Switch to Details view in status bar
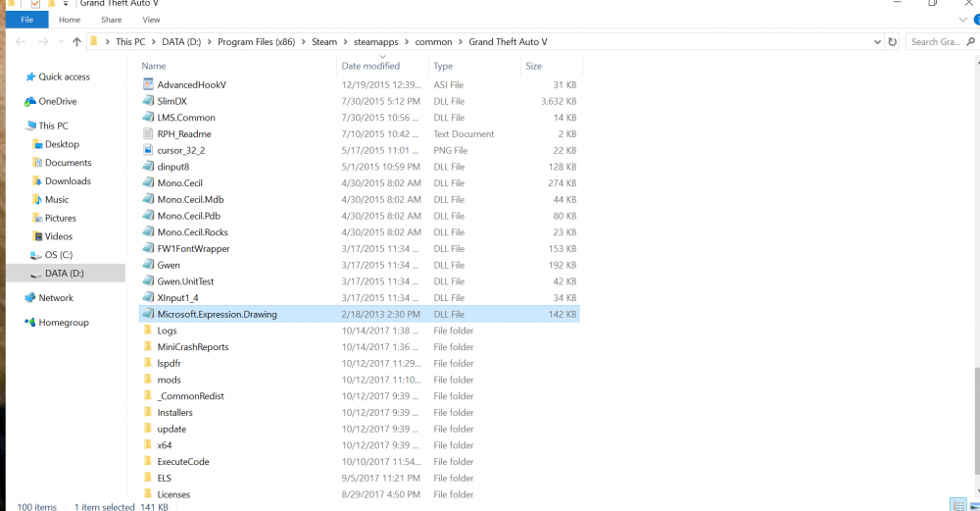 click(957, 505)
